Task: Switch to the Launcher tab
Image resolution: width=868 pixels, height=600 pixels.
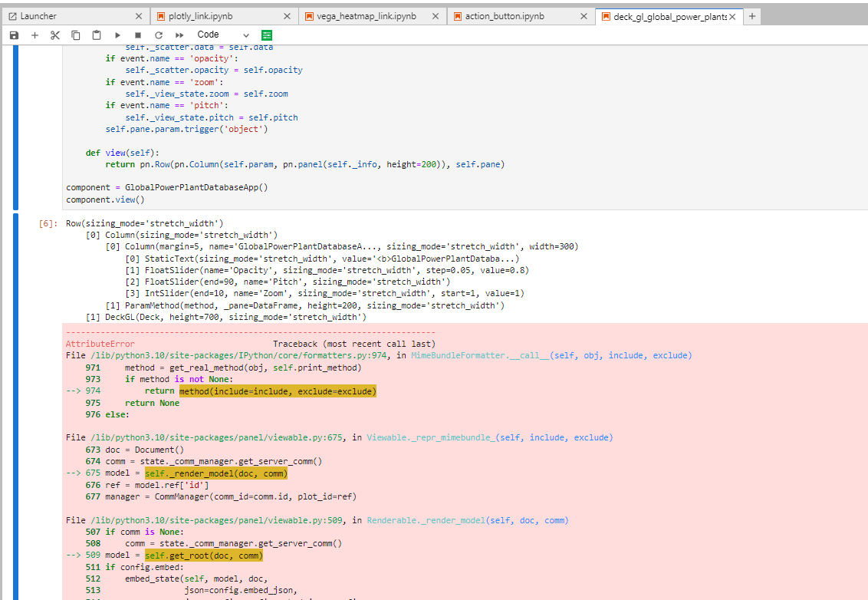Action: (x=46, y=15)
